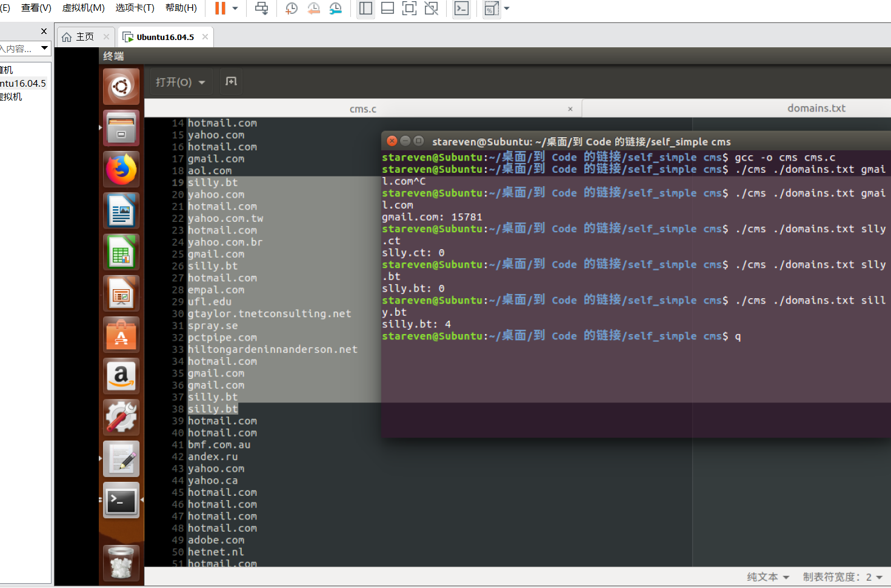Screen dimensions: 891x588
Task: Click line 42 andex.ru
Action: pos(212,456)
